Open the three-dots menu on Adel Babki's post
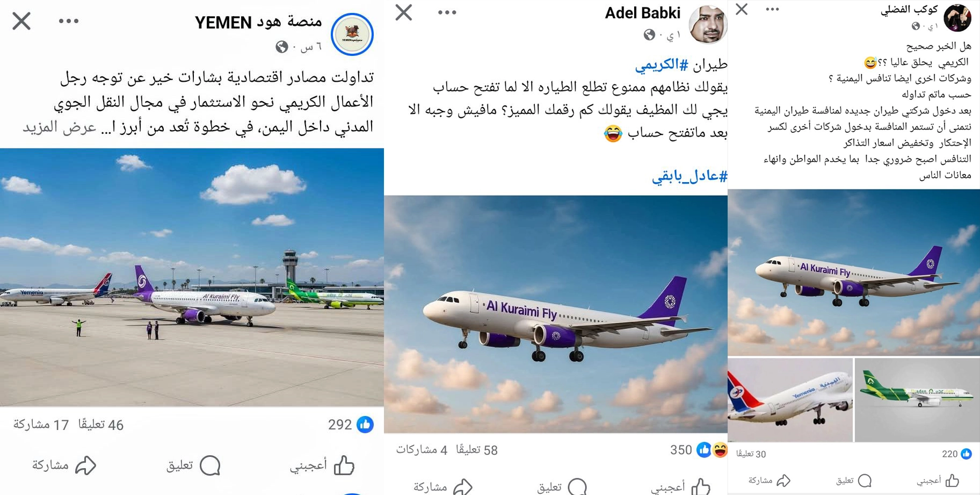Screen dimensions: 980x495 (x=447, y=12)
